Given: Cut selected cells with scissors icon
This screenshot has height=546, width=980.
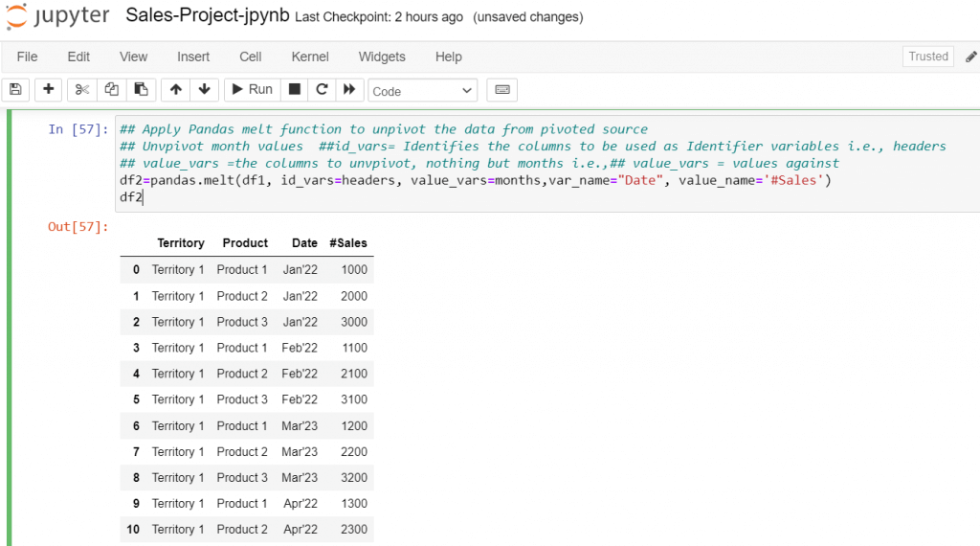Looking at the screenshot, I should pyautogui.click(x=81, y=90).
